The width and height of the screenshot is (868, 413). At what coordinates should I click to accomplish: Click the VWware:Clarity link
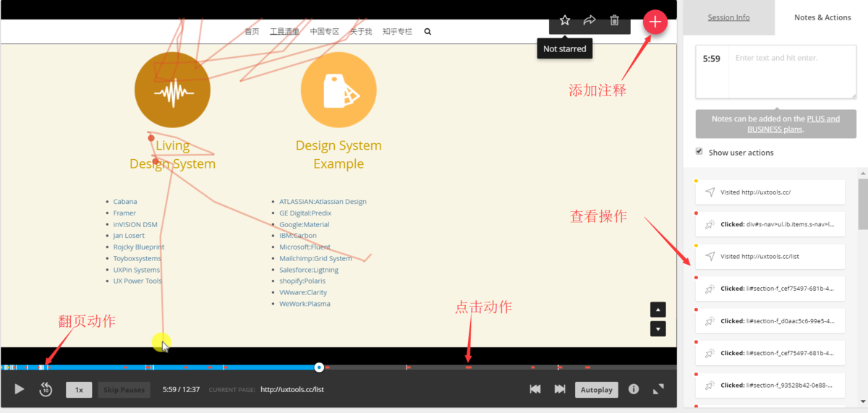pyautogui.click(x=303, y=292)
